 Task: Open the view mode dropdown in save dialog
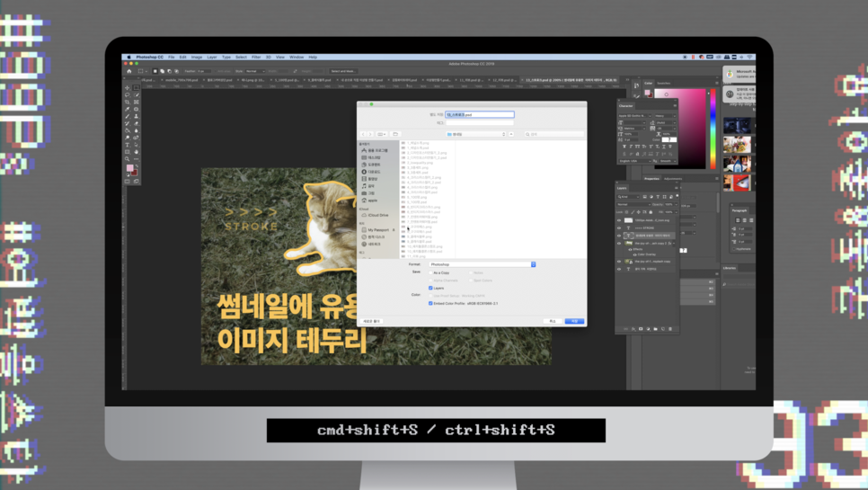tap(381, 134)
